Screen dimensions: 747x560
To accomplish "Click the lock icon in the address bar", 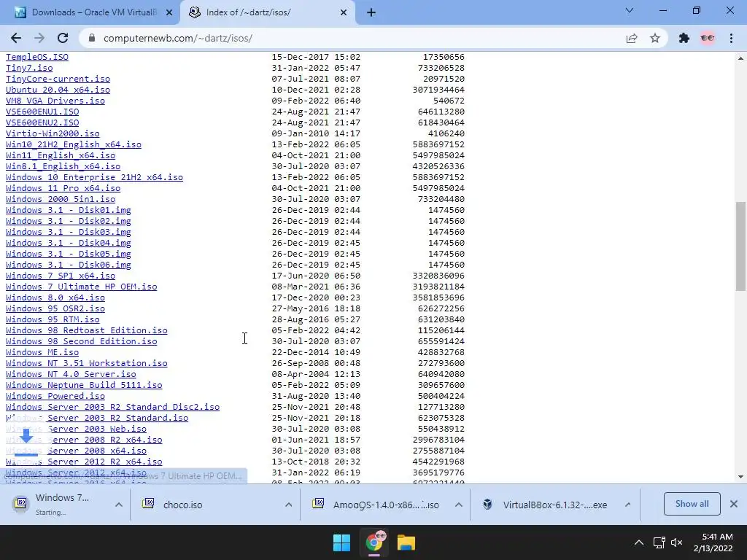I will click(x=92, y=38).
